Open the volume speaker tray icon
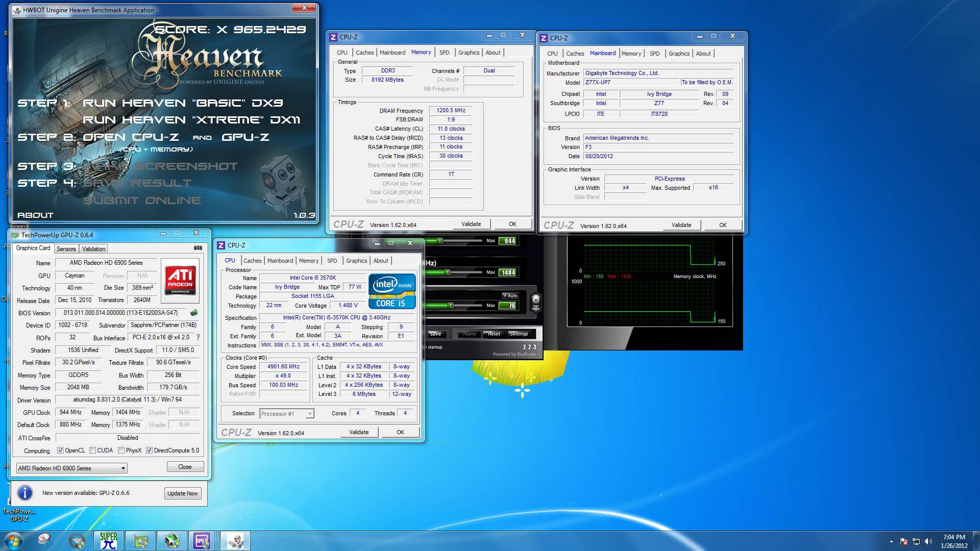Screen dimensions: 980x551 click(928, 541)
